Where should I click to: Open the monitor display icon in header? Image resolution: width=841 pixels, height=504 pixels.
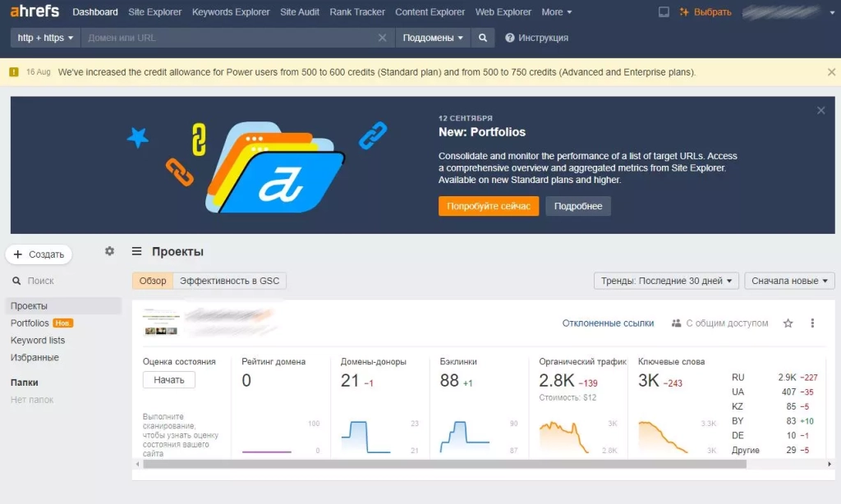pyautogui.click(x=664, y=11)
